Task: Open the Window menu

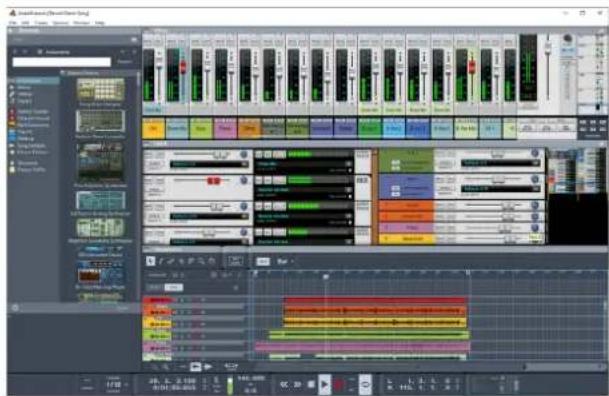Action: click(x=81, y=23)
